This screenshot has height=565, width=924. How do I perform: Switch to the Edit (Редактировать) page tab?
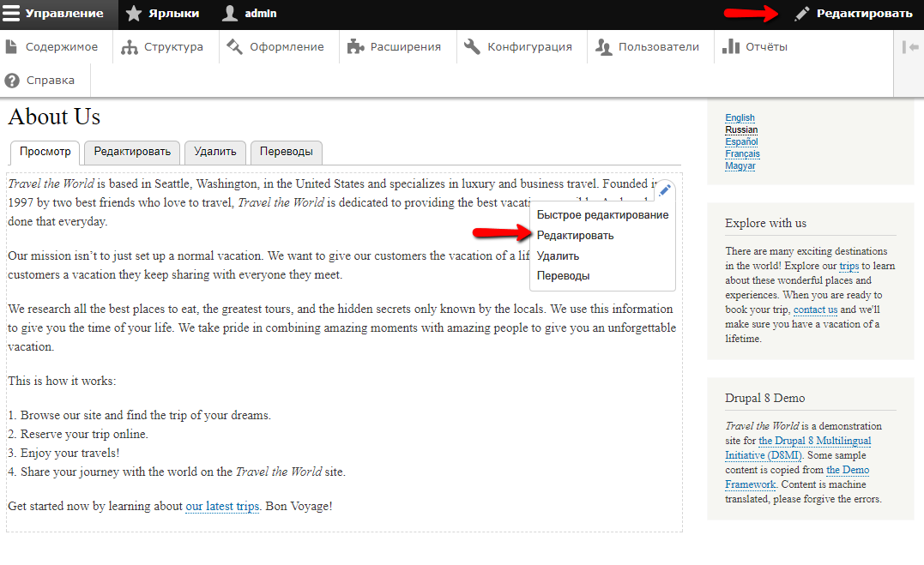[132, 152]
